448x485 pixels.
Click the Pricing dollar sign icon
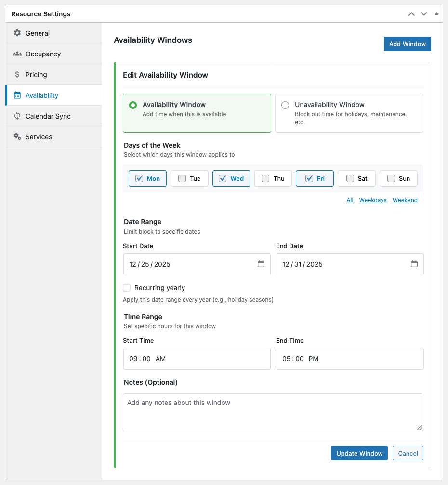tap(17, 75)
